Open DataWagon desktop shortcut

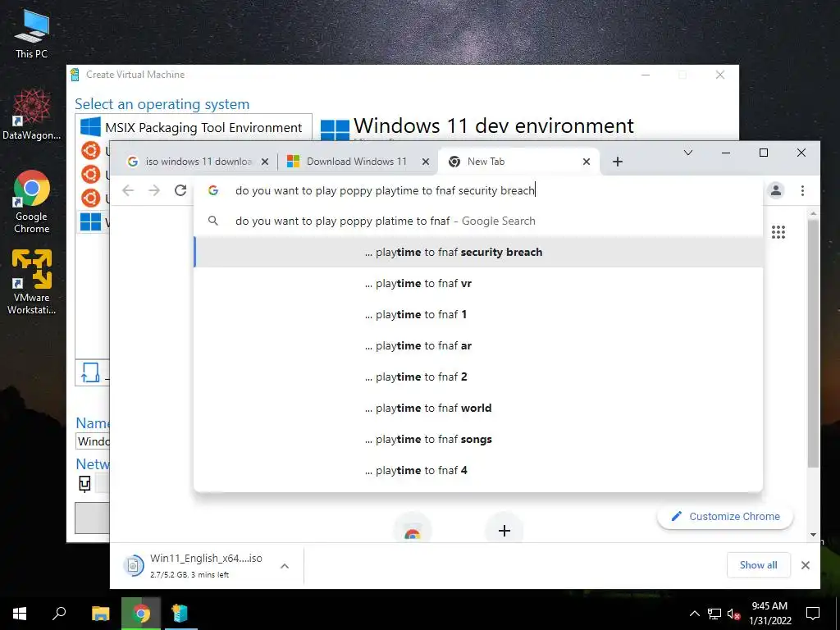[32, 115]
